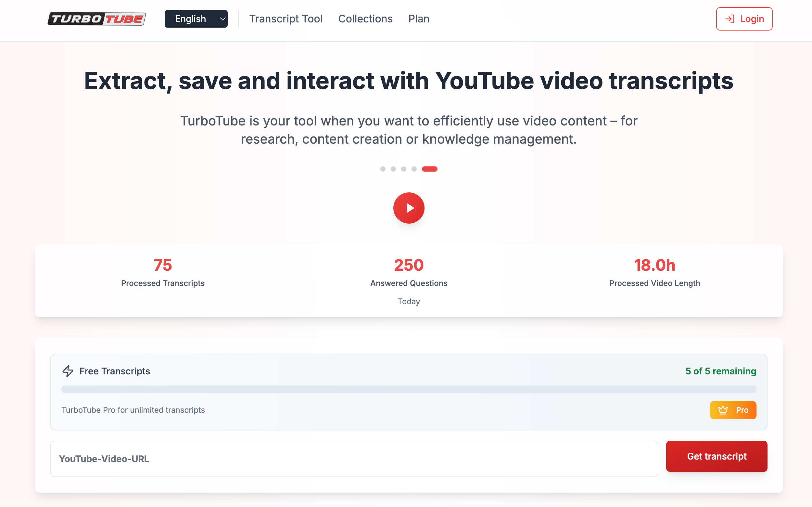Screen dimensions: 812x507
Task: Click the lightning bolt Free Transcripts icon
Action: [x=68, y=371]
